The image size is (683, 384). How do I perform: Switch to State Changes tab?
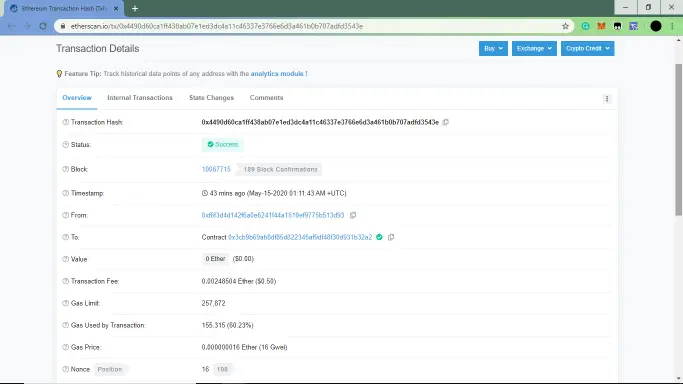point(211,98)
